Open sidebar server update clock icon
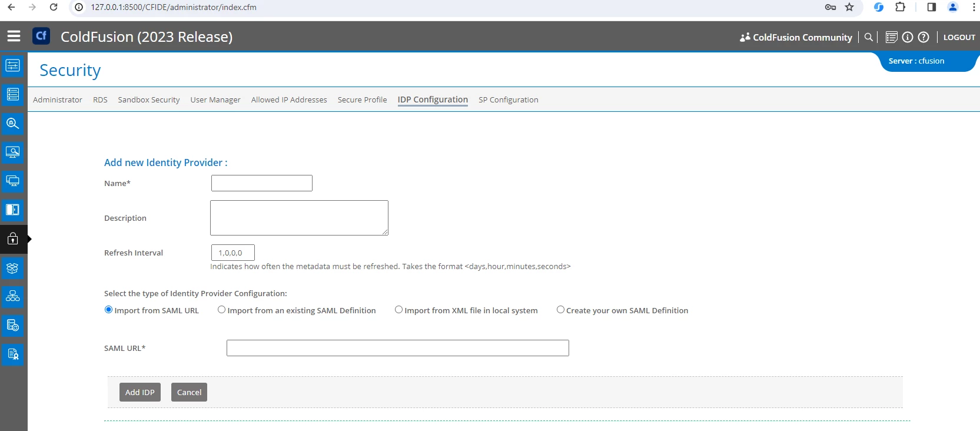Image resolution: width=980 pixels, height=431 pixels. click(x=13, y=325)
